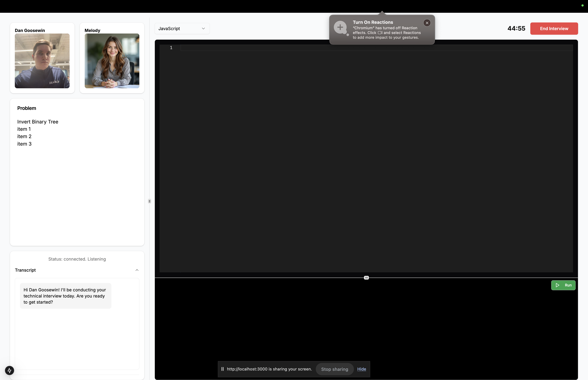Image resolution: width=588 pixels, height=380 pixels.
Task: Click the Hide link in the sharing bar
Action: pyautogui.click(x=361, y=369)
